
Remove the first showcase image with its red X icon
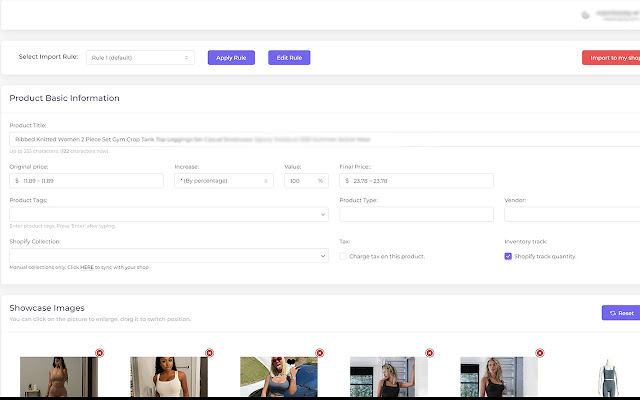(x=100, y=353)
